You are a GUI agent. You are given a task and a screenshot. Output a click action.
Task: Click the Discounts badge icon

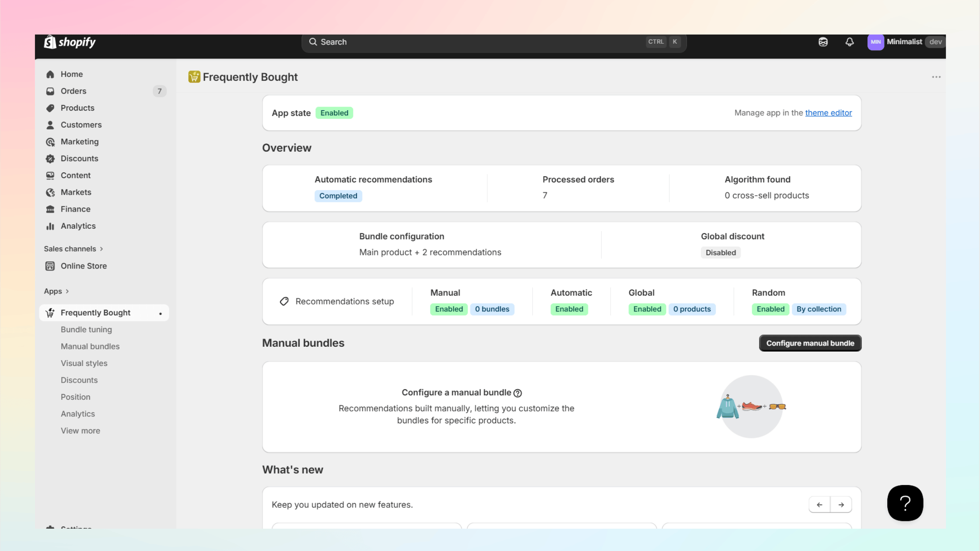(x=50, y=159)
